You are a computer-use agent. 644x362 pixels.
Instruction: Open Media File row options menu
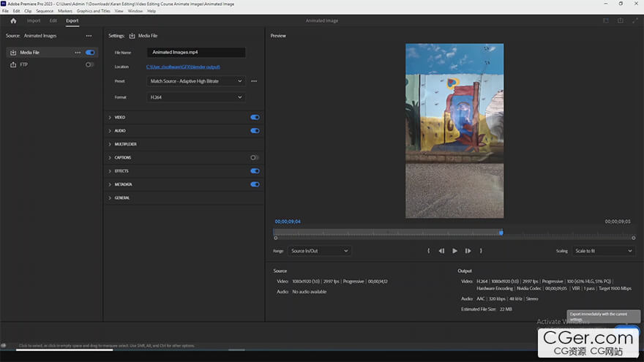[x=78, y=53]
